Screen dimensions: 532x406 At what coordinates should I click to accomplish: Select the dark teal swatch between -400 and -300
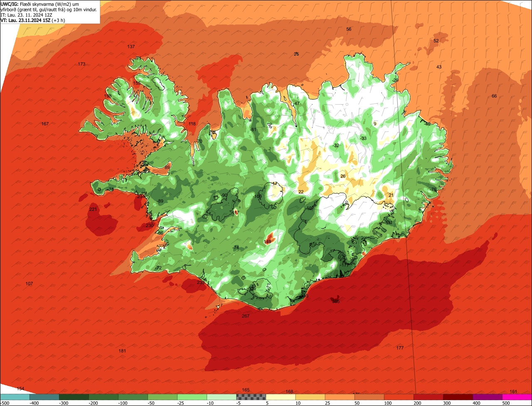[45, 397]
